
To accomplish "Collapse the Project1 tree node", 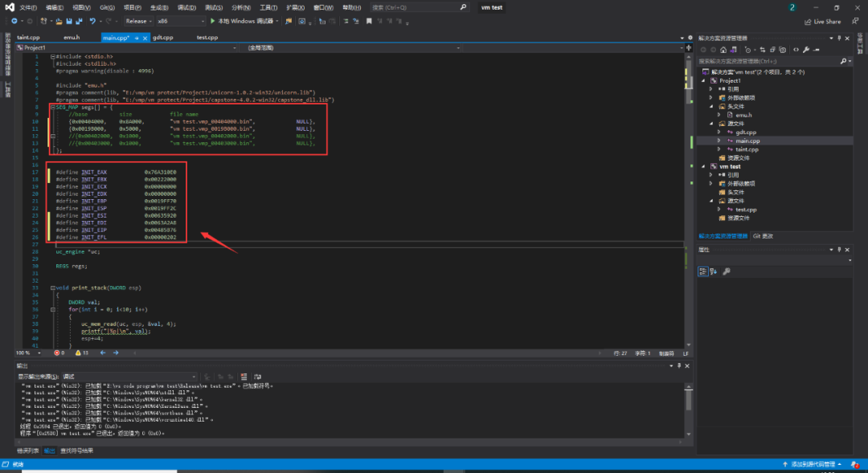I will [703, 81].
